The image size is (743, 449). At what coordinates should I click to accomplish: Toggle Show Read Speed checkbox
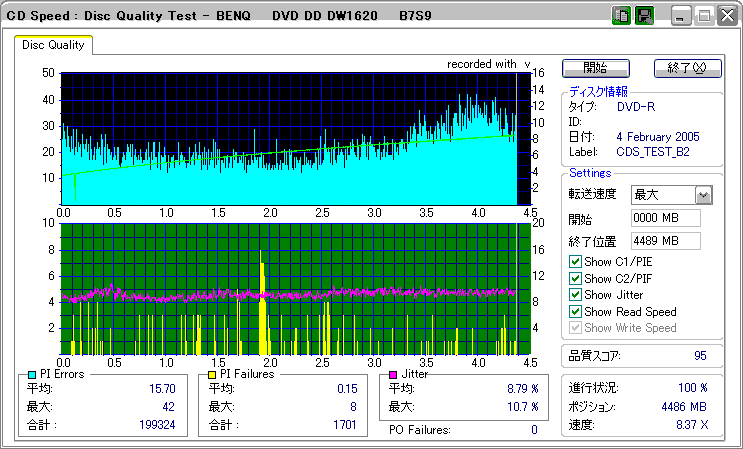click(x=575, y=311)
